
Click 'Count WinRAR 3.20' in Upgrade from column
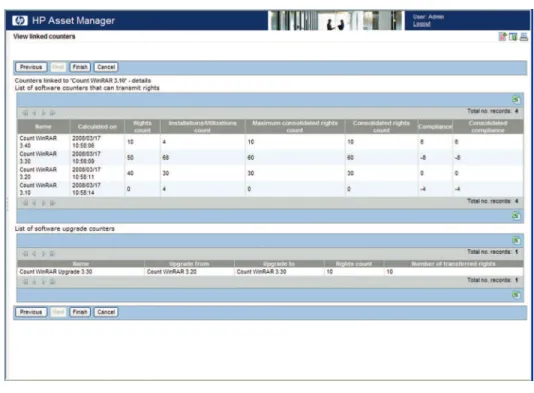(x=172, y=272)
